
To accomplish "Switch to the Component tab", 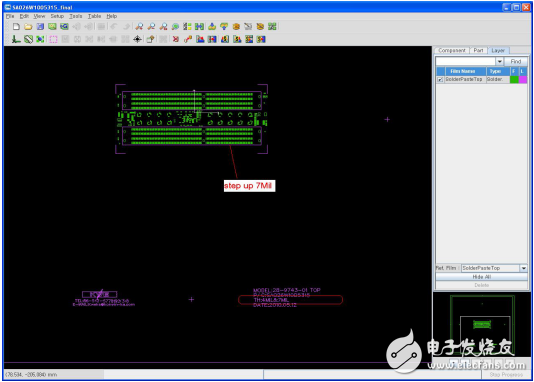I will coord(452,50).
